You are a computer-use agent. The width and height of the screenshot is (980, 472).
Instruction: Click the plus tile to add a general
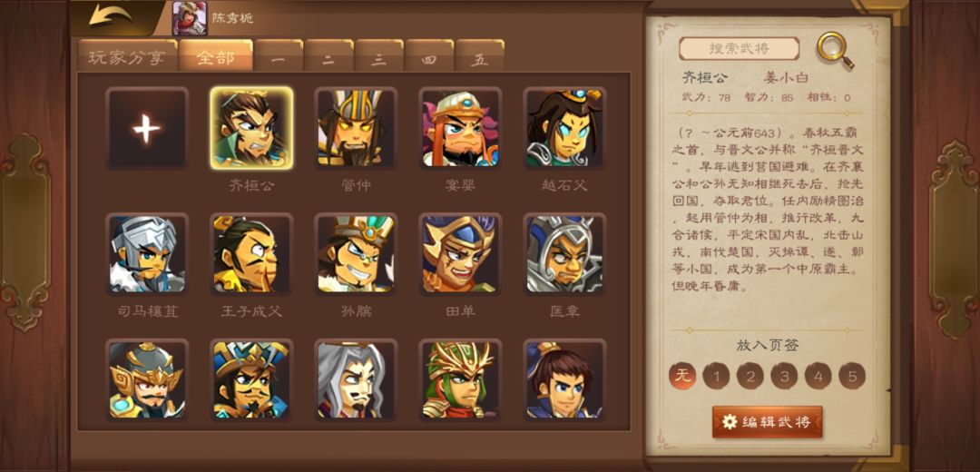click(x=147, y=128)
